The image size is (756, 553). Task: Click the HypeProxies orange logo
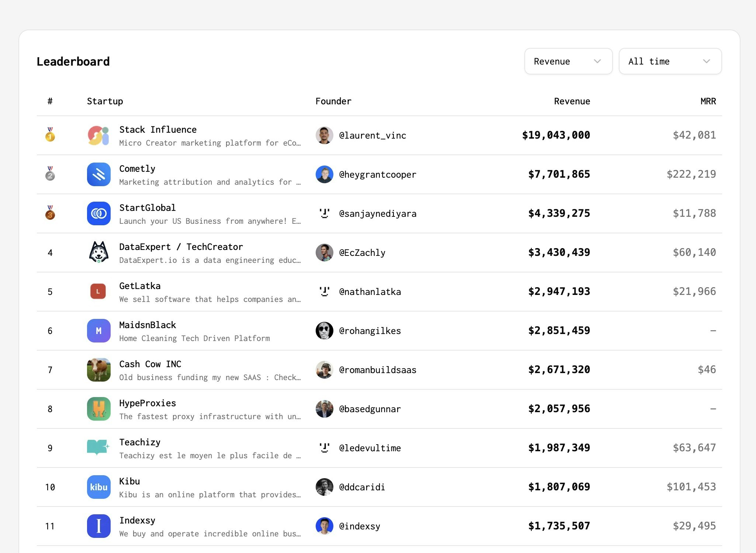point(98,409)
